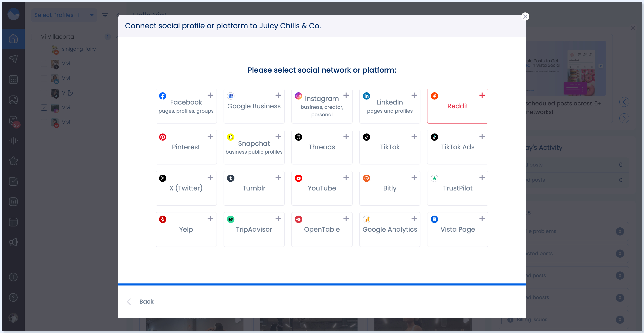Click the Threads logo icon
This screenshot has height=333, width=644.
298,137
